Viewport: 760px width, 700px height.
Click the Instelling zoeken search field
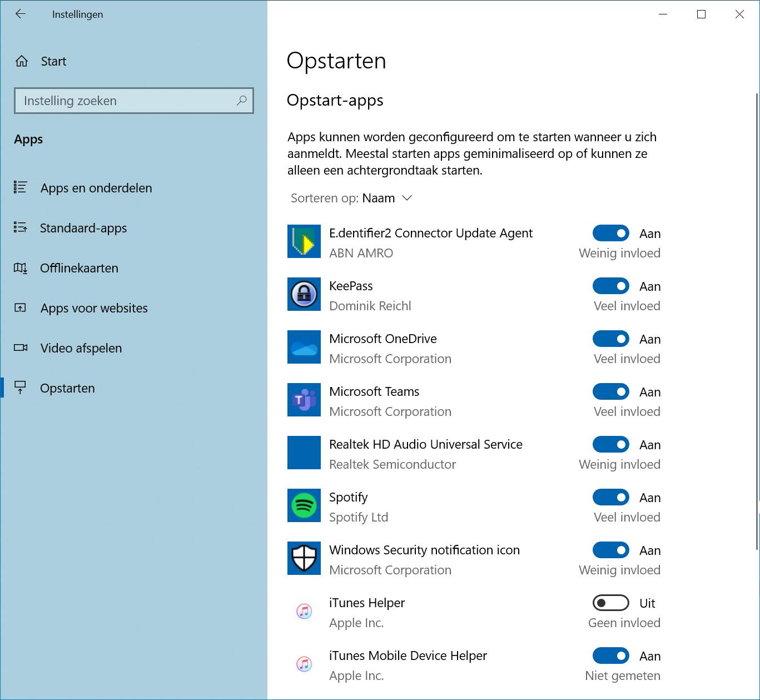coord(134,101)
